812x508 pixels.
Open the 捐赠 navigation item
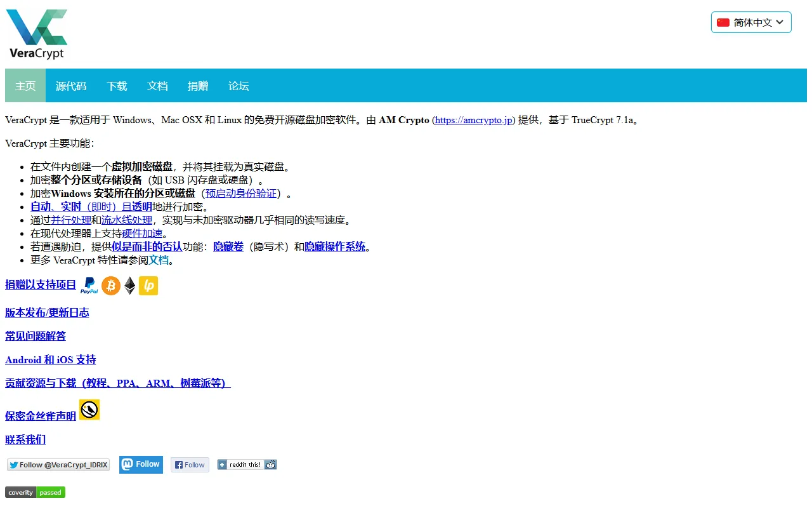click(x=198, y=86)
